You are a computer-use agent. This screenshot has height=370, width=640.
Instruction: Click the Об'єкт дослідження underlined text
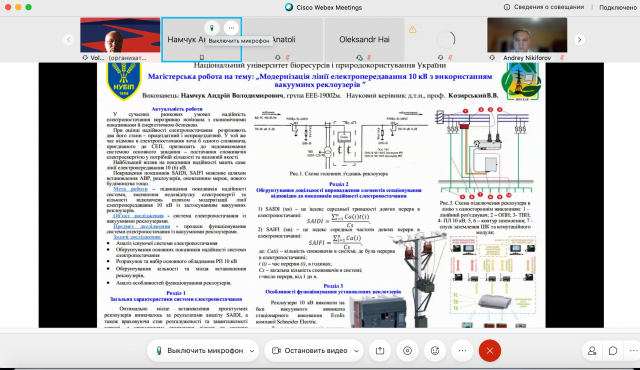[138, 215]
